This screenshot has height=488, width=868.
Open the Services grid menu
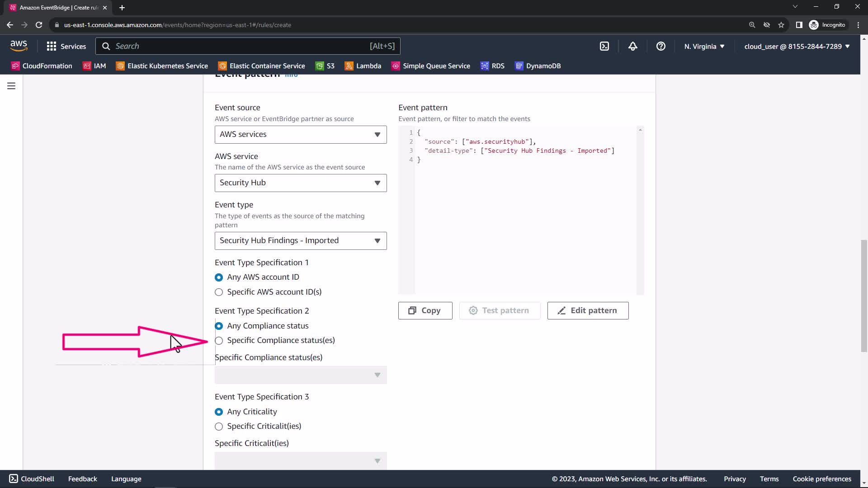66,46
